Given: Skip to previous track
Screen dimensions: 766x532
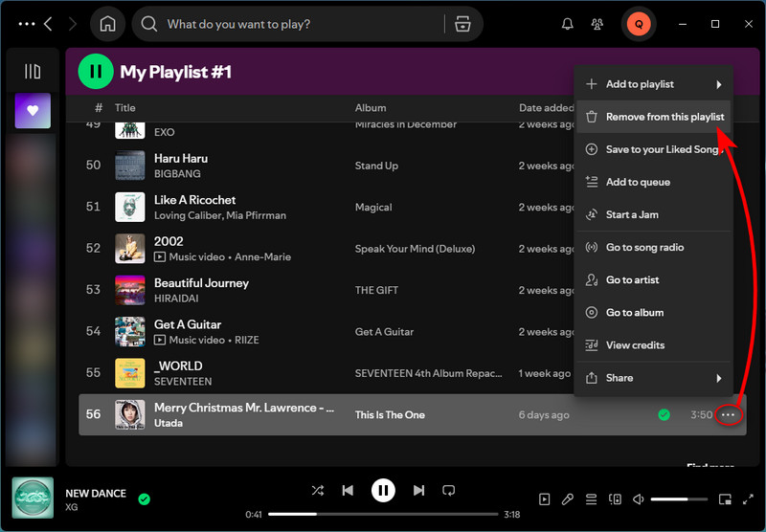Looking at the screenshot, I should [348, 490].
